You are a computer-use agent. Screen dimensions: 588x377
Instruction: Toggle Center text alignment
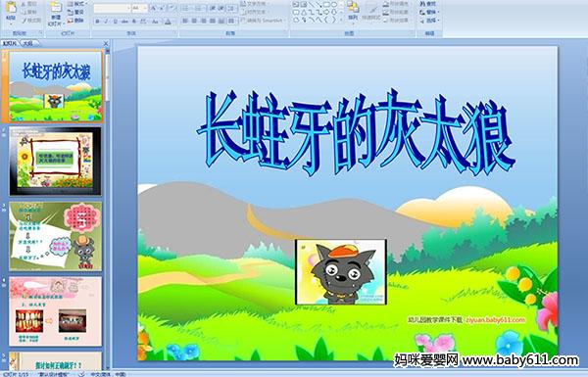click(x=194, y=21)
